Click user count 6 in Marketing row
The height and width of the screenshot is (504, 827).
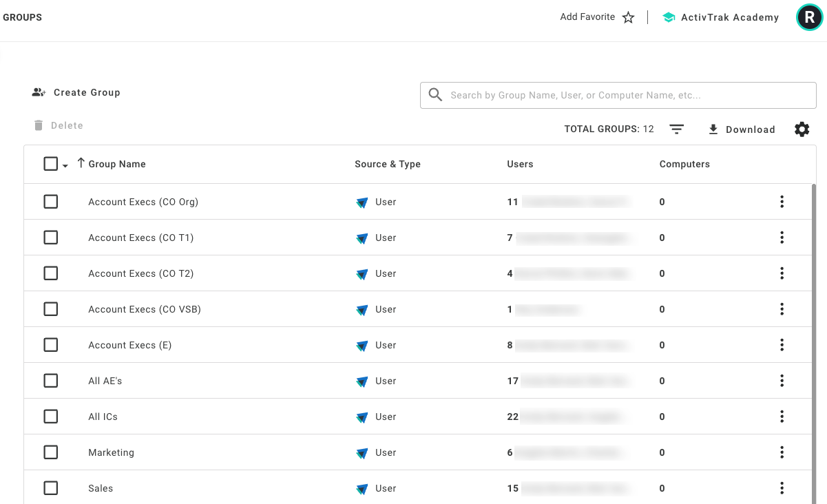(x=510, y=452)
